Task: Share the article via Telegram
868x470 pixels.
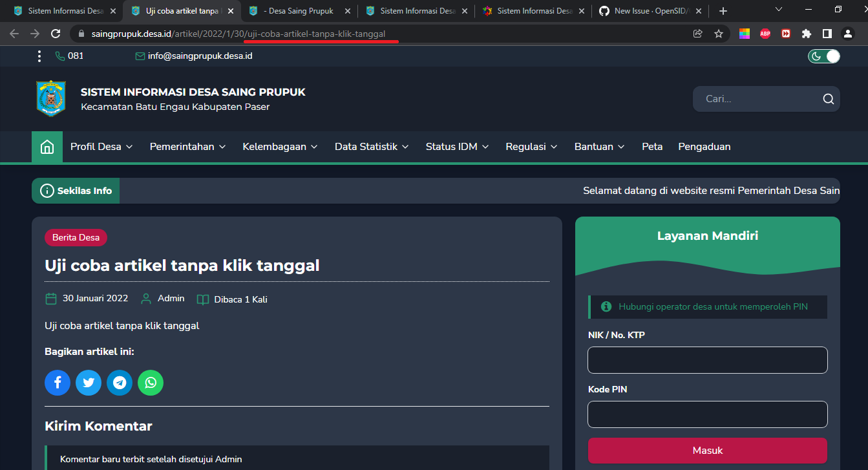Action: click(x=120, y=383)
